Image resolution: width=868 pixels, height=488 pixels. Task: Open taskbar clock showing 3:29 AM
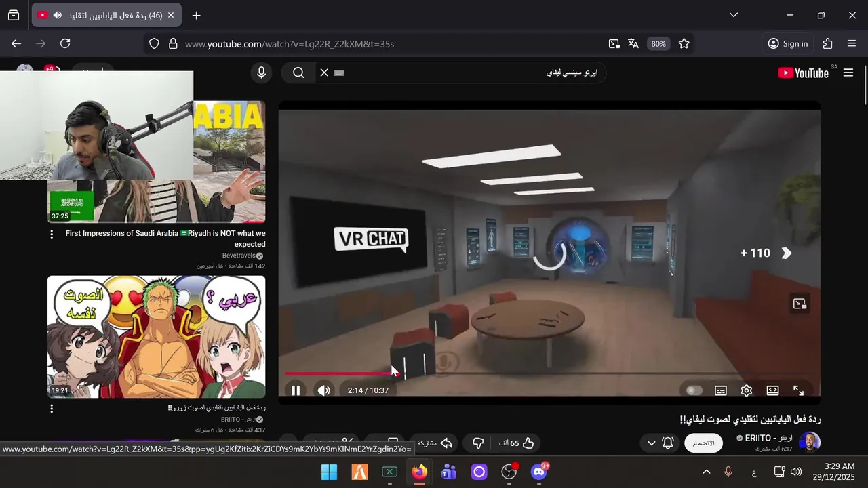[833, 472]
